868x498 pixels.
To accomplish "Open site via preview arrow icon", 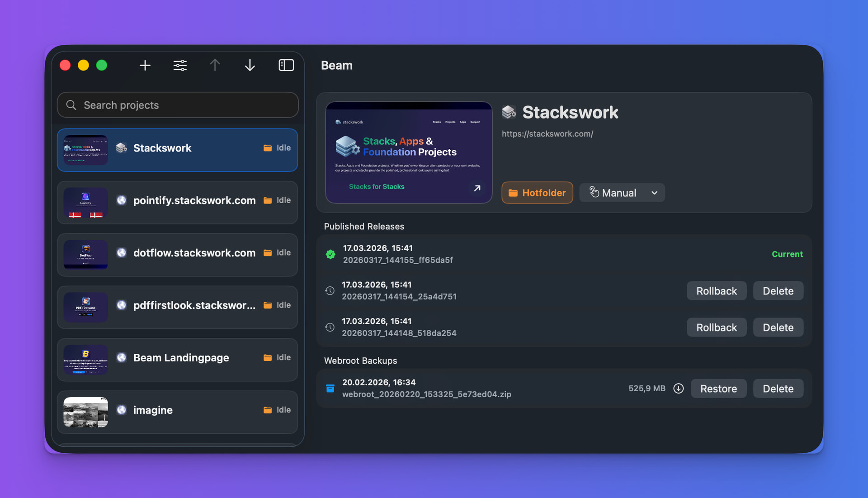I will click(477, 188).
